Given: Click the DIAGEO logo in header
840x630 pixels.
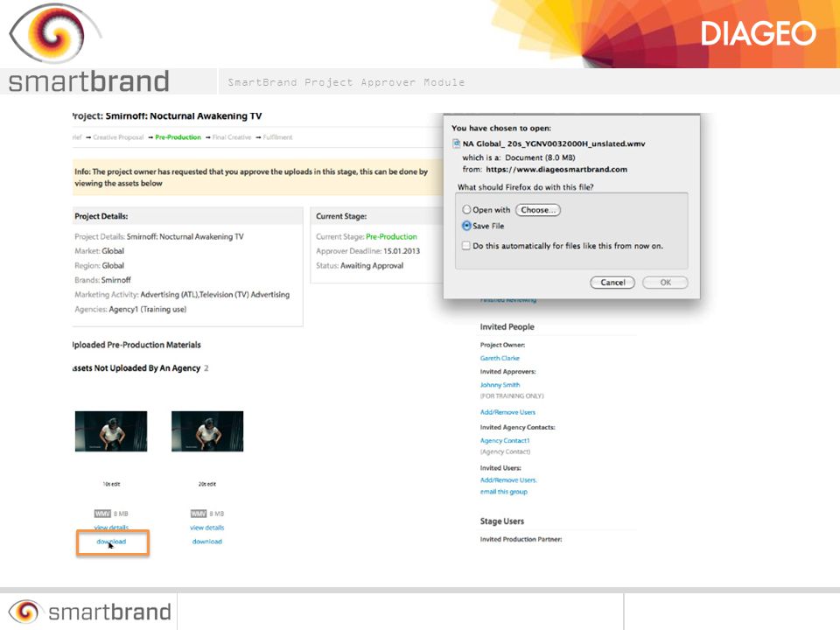Looking at the screenshot, I should click(x=758, y=34).
